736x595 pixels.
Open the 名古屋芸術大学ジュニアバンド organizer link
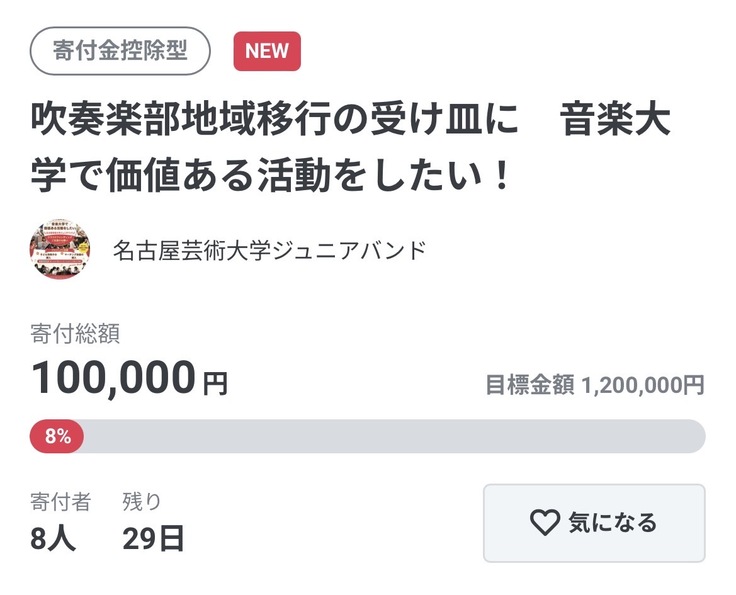pos(269,250)
